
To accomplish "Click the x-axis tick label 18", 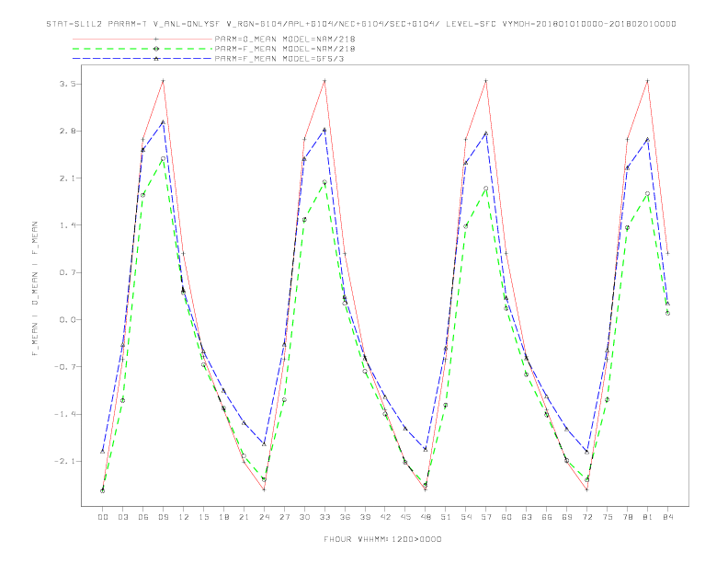I will [223, 517].
